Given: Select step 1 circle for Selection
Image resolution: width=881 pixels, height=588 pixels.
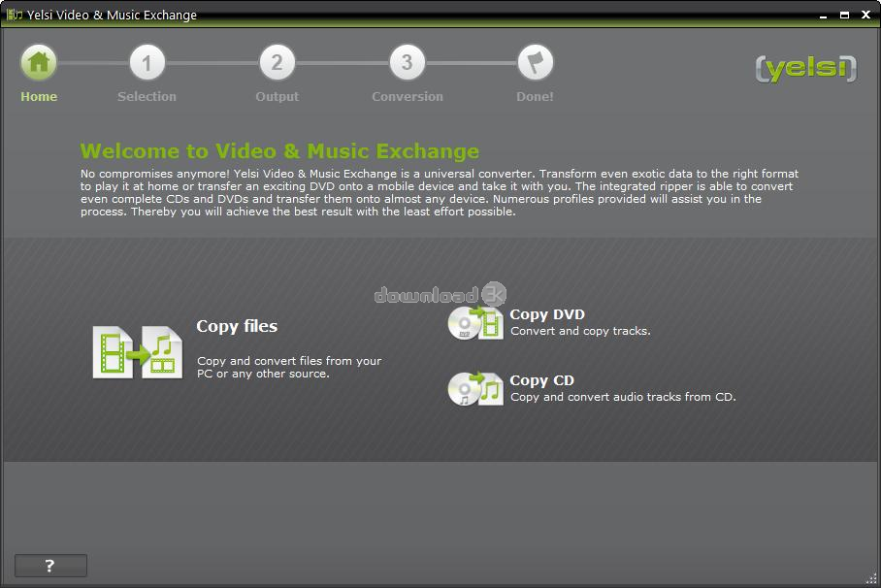Looking at the screenshot, I should pyautogui.click(x=147, y=62).
